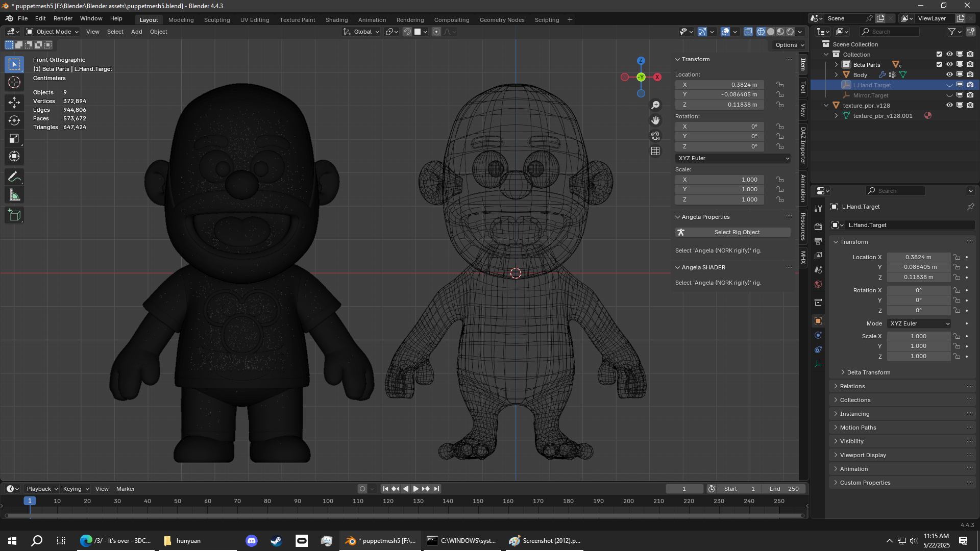This screenshot has height=551, width=980.
Task: Toggle camera view with the camera icon
Action: [x=655, y=136]
